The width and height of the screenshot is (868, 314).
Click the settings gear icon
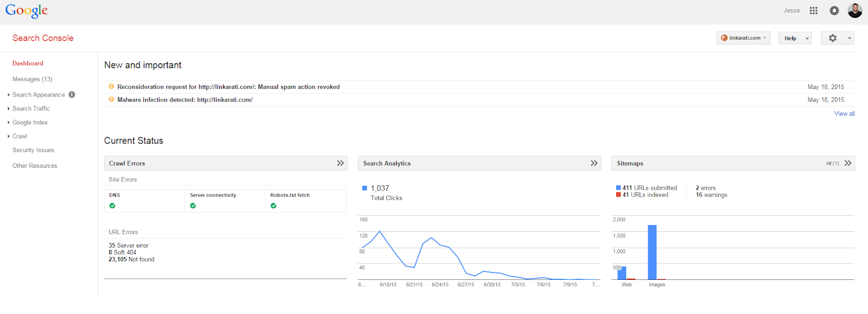(x=833, y=38)
